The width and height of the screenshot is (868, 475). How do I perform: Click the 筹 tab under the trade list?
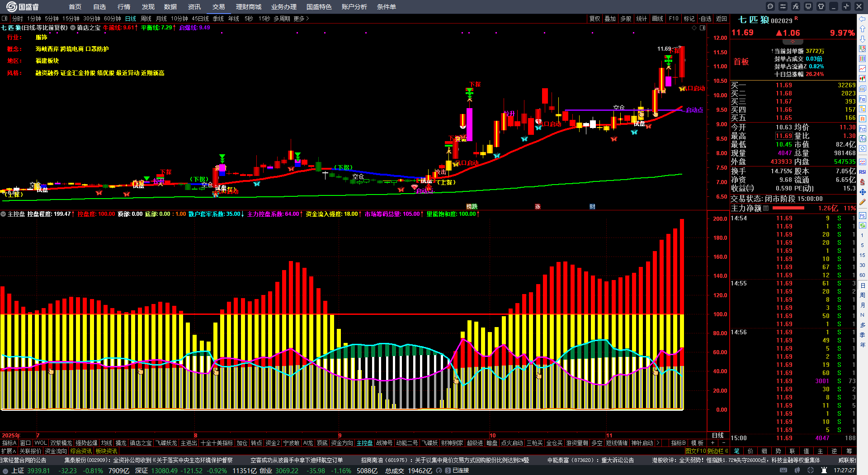(x=849, y=451)
